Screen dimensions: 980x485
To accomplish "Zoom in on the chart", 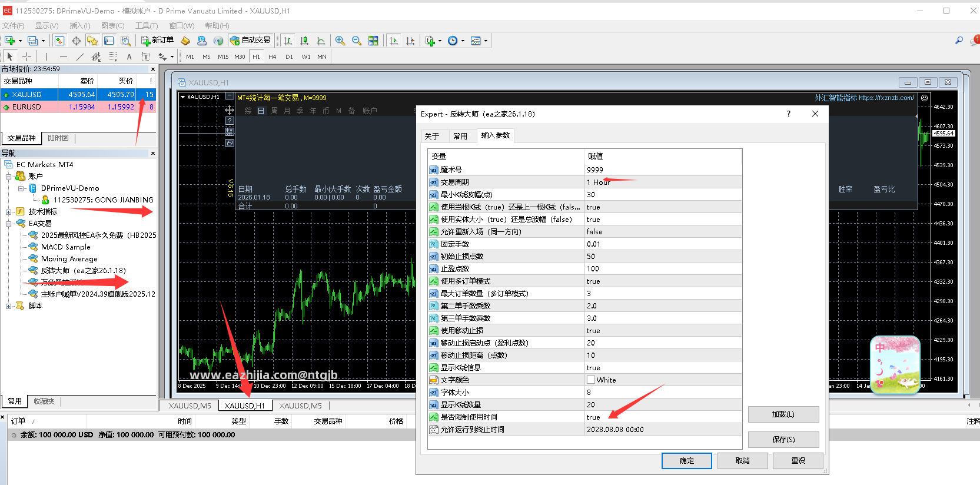I will click(x=340, y=41).
